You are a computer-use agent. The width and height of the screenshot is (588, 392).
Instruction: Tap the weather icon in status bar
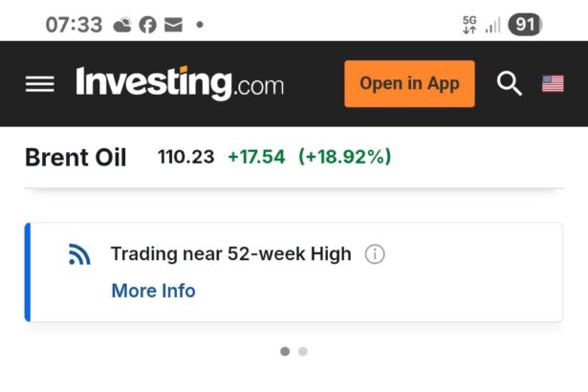122,26
